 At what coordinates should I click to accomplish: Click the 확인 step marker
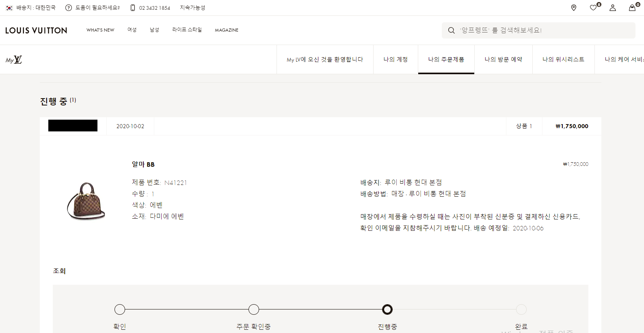click(x=120, y=309)
